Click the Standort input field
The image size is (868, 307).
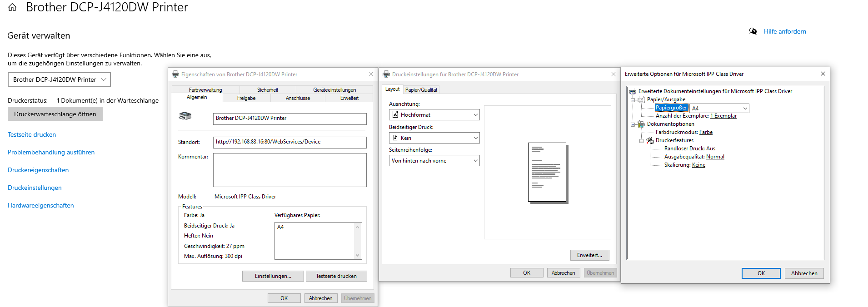click(x=289, y=142)
